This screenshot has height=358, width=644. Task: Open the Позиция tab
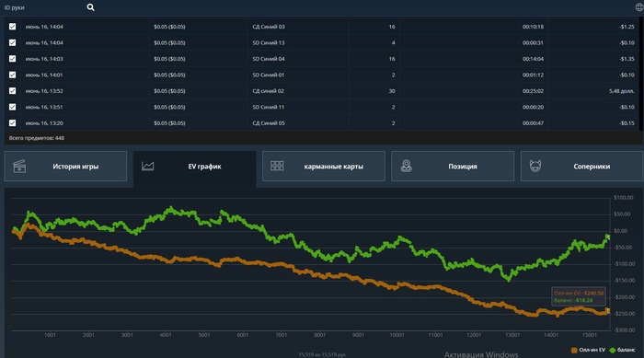point(453,166)
